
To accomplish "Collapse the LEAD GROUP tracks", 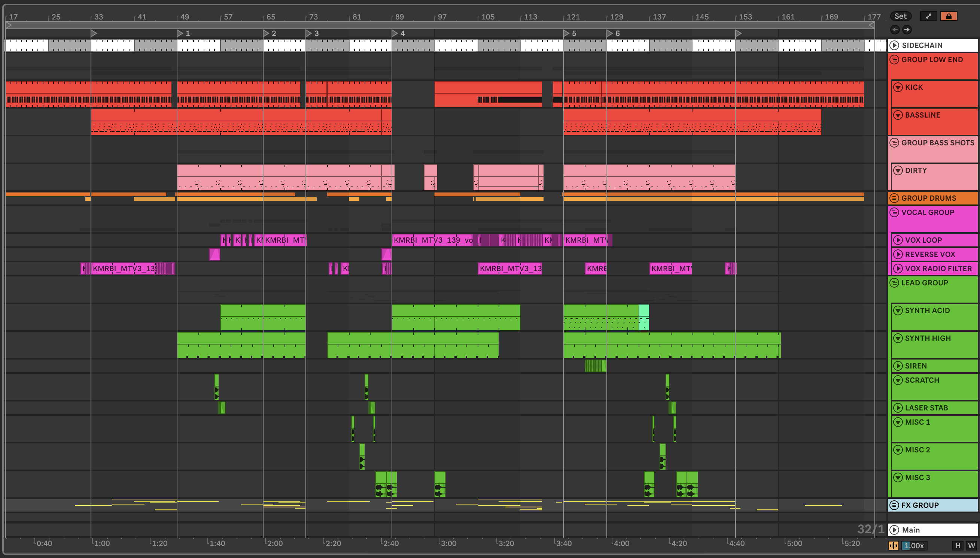I will [894, 283].
